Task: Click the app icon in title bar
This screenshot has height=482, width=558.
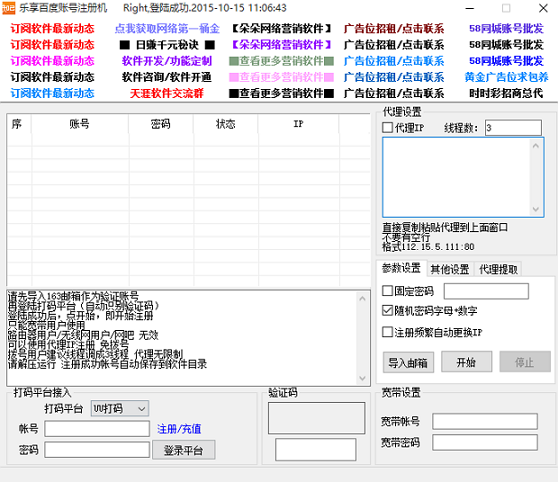Action: [x=9, y=8]
